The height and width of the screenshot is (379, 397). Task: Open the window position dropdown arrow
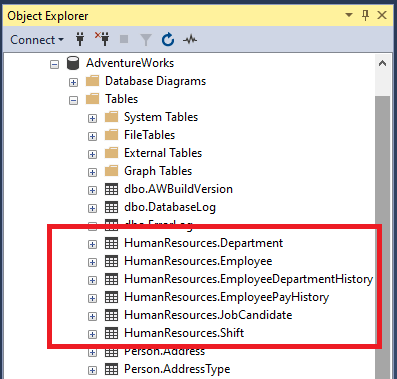pyautogui.click(x=349, y=15)
